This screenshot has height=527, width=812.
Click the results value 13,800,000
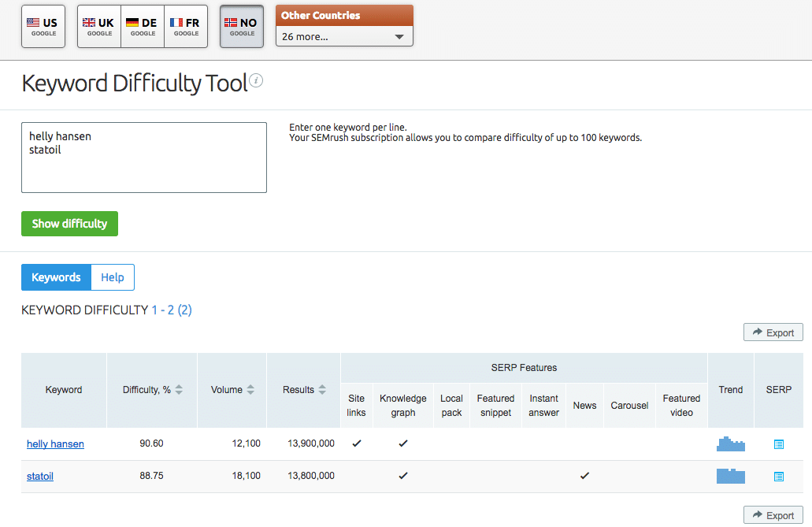311,475
